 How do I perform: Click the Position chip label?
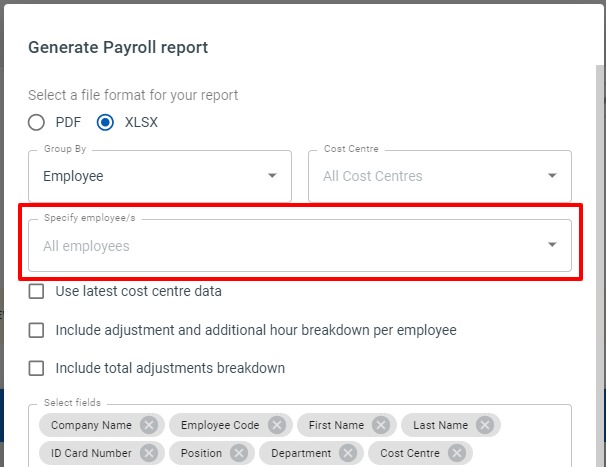point(201,453)
